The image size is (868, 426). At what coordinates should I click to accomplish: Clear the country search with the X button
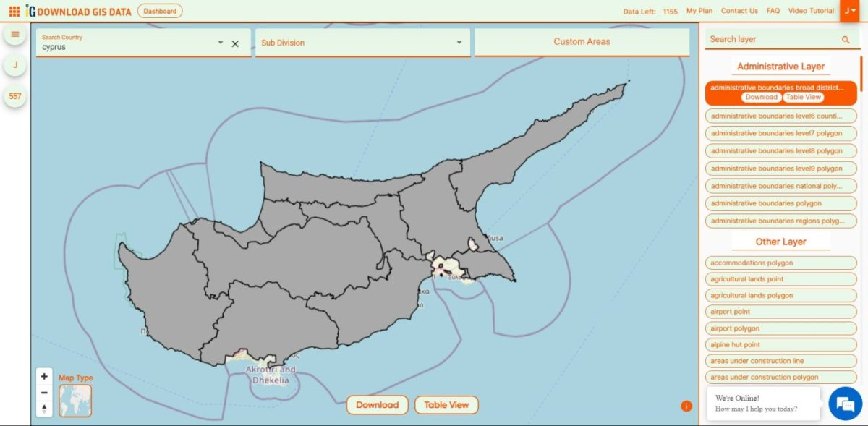236,43
